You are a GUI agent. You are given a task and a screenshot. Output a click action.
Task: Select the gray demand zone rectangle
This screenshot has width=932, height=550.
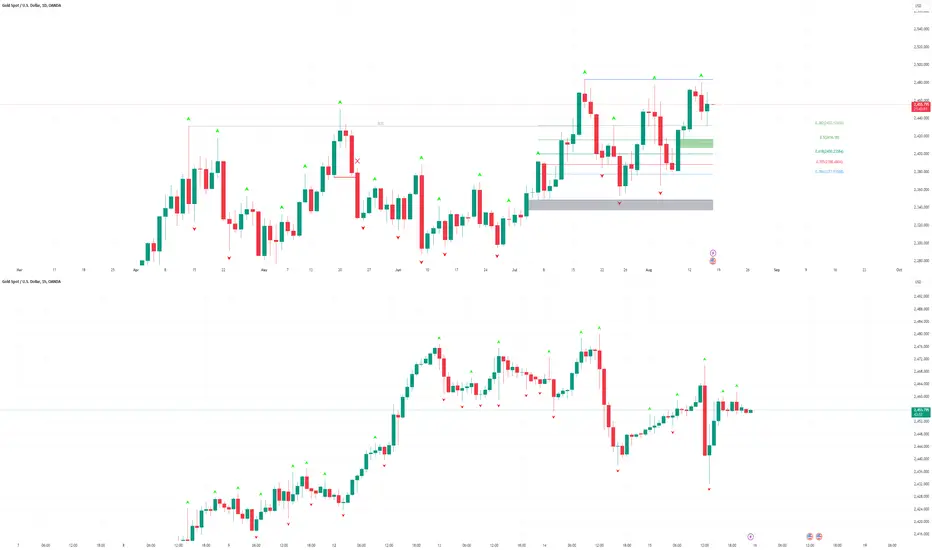(x=620, y=205)
